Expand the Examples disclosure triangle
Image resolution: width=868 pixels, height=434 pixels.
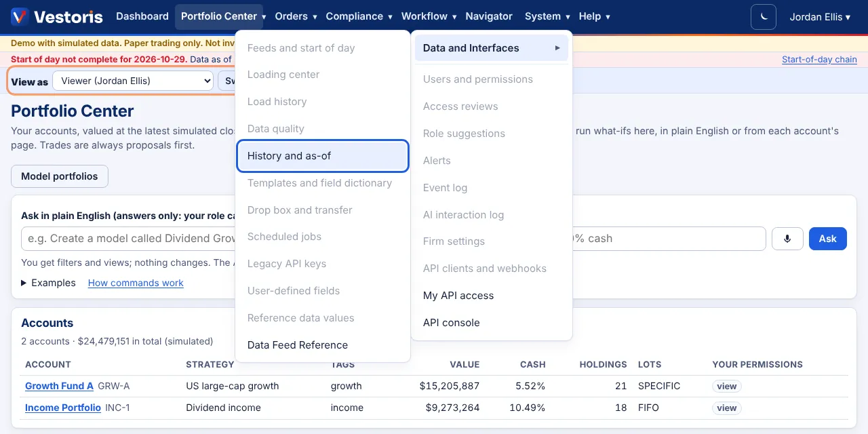(x=24, y=283)
